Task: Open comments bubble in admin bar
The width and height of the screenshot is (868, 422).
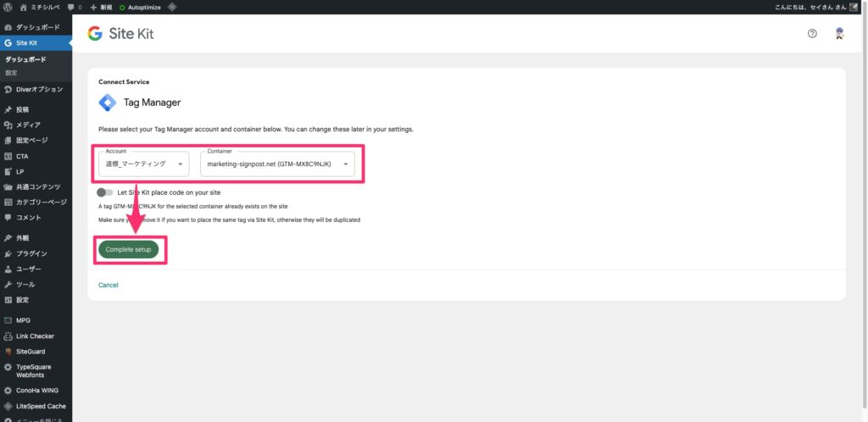Action: pos(75,7)
